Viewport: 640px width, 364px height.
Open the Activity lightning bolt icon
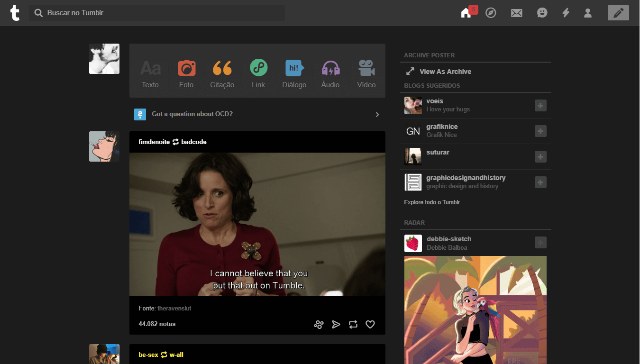click(566, 13)
